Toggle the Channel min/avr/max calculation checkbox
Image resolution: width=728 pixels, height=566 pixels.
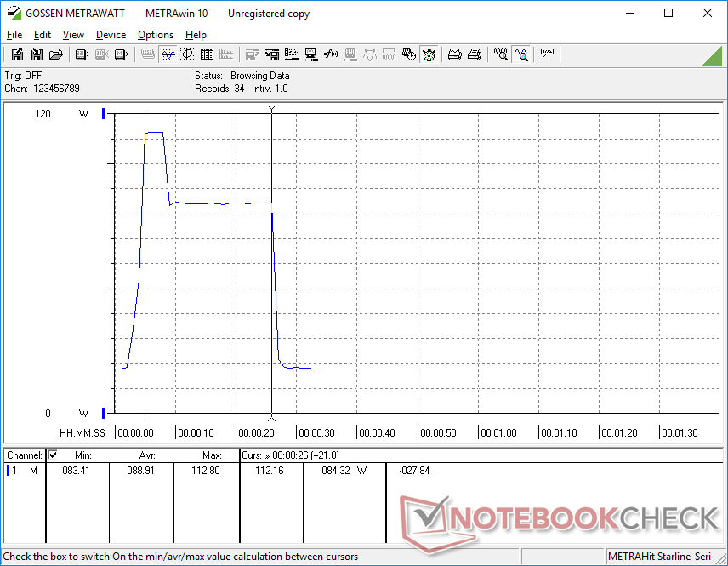click(53, 455)
